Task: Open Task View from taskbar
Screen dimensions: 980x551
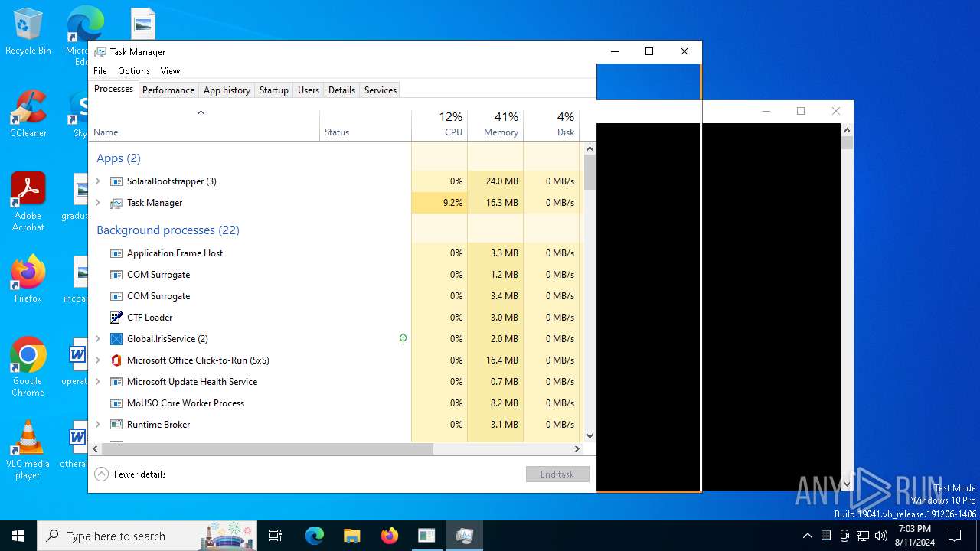Action: pyautogui.click(x=276, y=536)
